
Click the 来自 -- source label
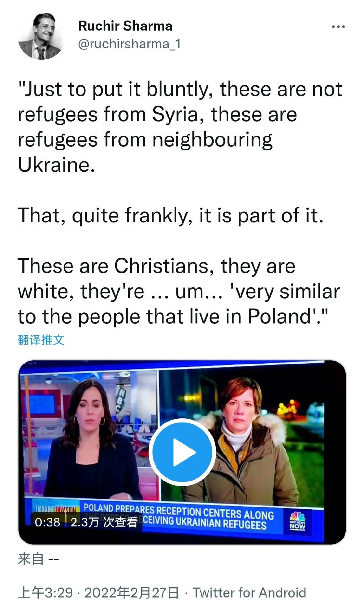tap(38, 559)
